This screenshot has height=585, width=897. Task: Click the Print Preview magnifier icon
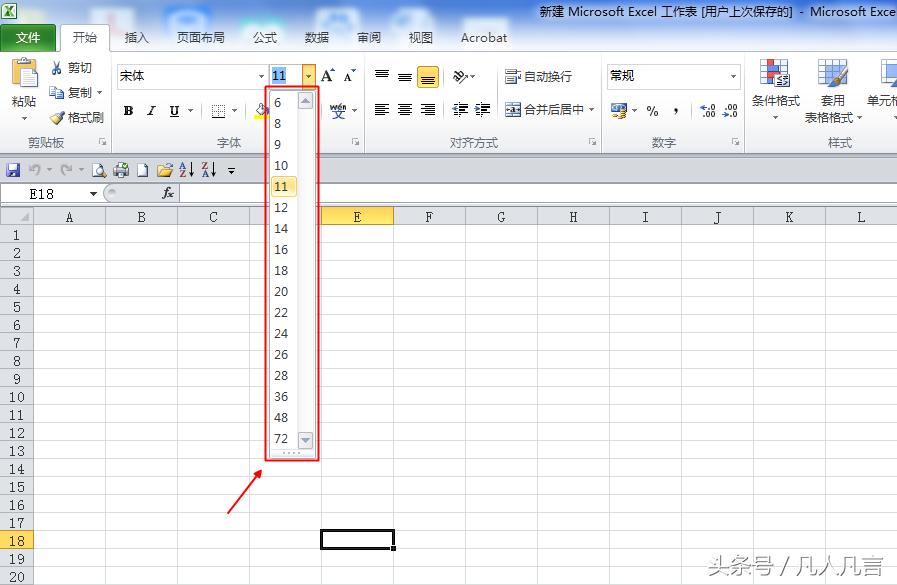click(99, 170)
